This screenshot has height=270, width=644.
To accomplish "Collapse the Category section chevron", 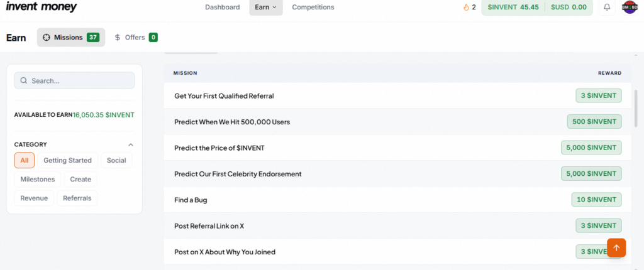I will pyautogui.click(x=131, y=144).
